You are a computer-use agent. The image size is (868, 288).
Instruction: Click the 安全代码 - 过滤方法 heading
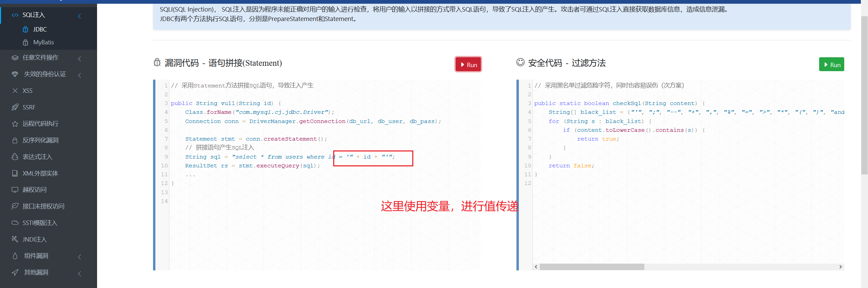pyautogui.click(x=567, y=63)
